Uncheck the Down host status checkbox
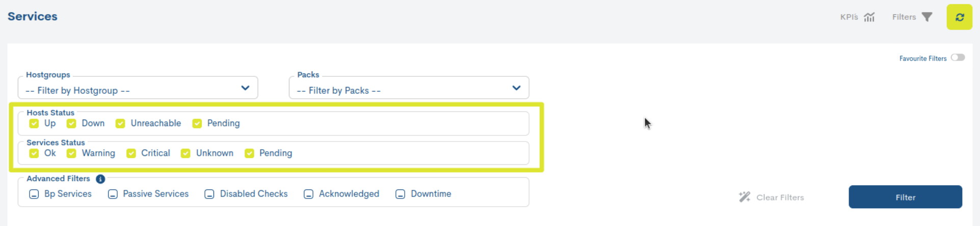 pyautogui.click(x=71, y=123)
